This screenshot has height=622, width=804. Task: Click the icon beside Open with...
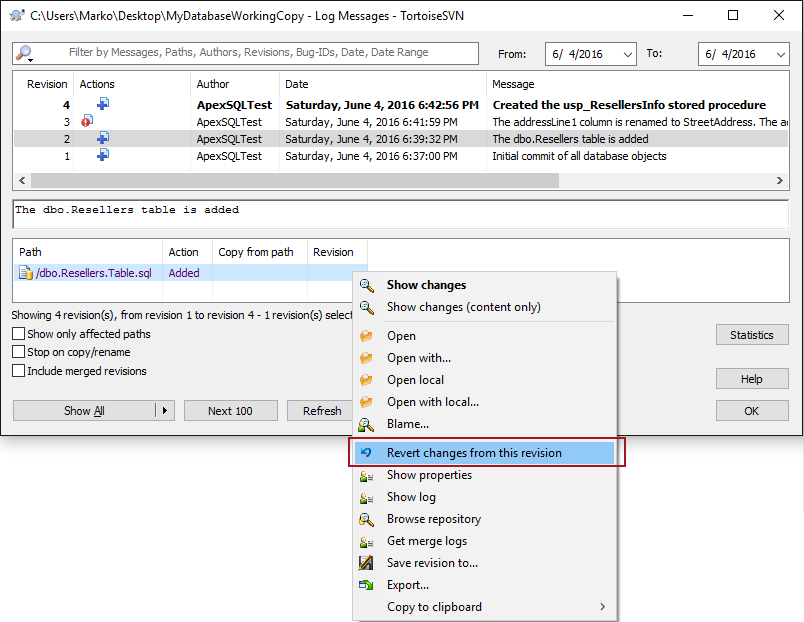click(366, 358)
